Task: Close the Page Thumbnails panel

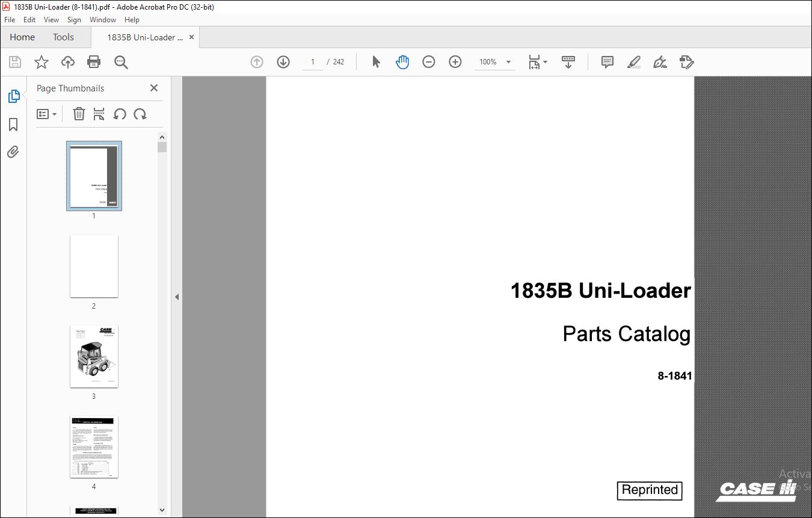Action: [154, 88]
